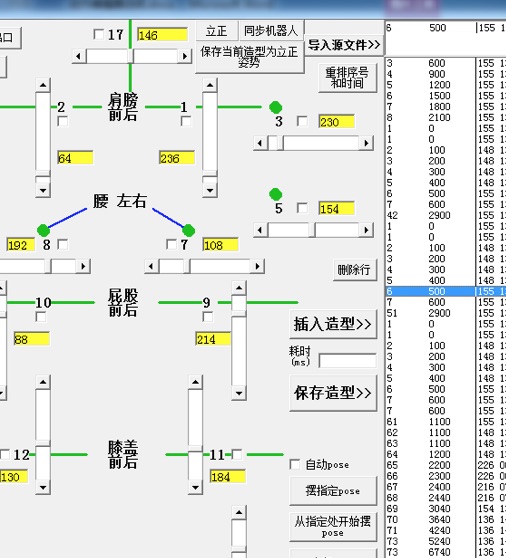Click 保存造型>> button
This screenshot has width=506, height=558.
point(333,393)
